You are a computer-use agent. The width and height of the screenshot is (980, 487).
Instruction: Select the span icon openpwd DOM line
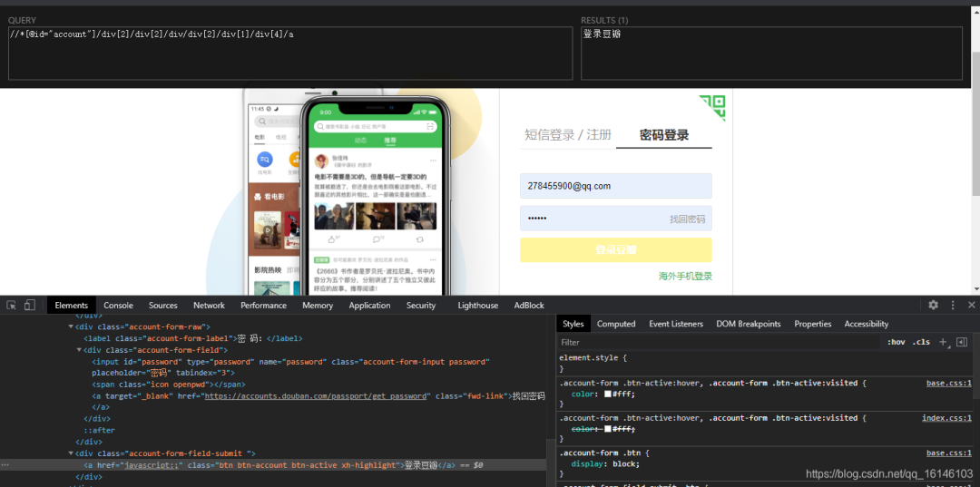tap(169, 385)
